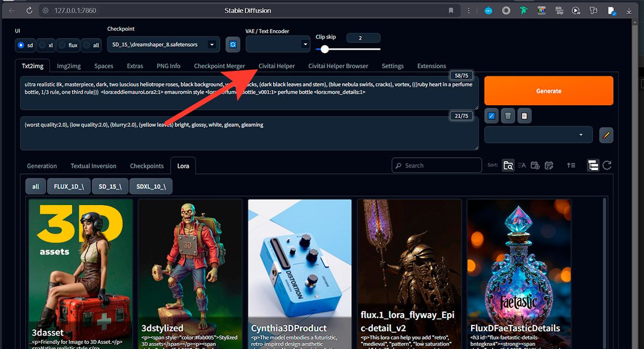Open the Extensions tab
644x349 pixels.
coord(431,66)
